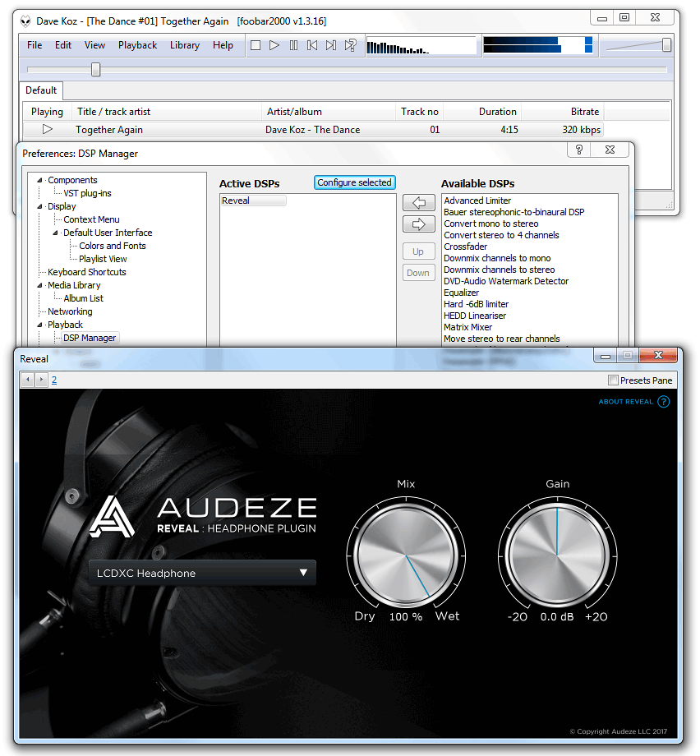Open Keyboard Shortcuts preferences page
Image resolution: width=700 pixels, height=756 pixels.
pyautogui.click(x=87, y=273)
